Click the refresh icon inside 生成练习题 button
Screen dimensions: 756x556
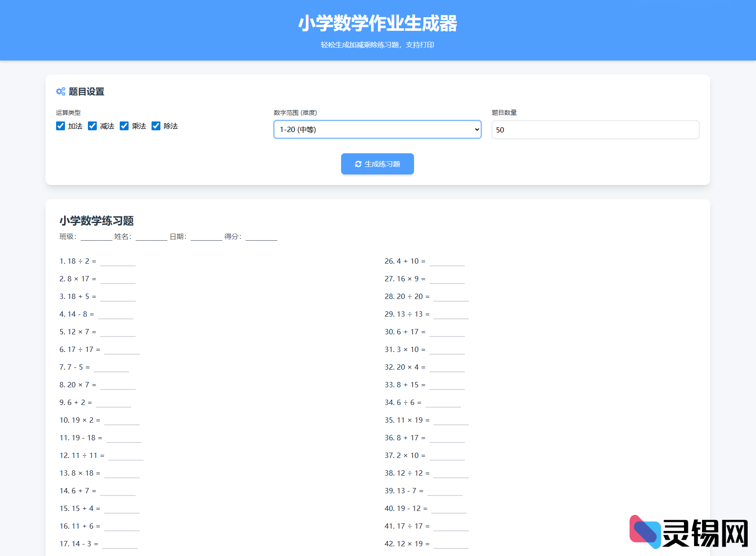pos(358,164)
